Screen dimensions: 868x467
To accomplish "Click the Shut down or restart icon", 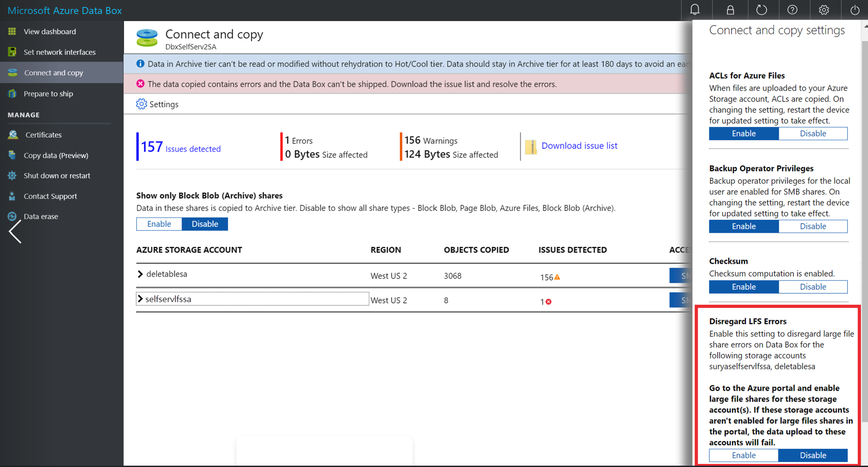I will pyautogui.click(x=12, y=175).
